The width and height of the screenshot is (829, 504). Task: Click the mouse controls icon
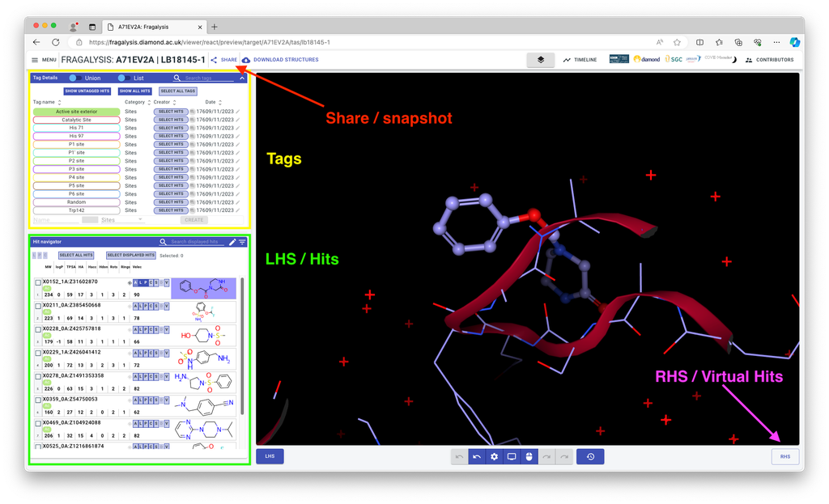pos(529,457)
